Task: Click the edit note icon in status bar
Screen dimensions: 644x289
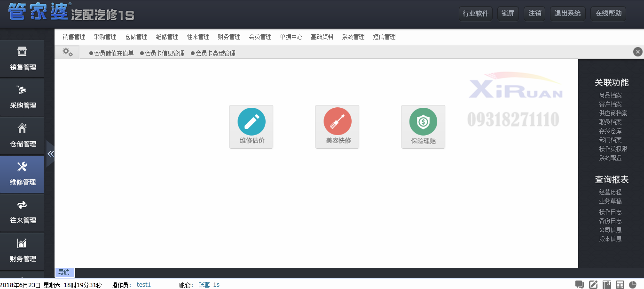Action: pos(593,284)
